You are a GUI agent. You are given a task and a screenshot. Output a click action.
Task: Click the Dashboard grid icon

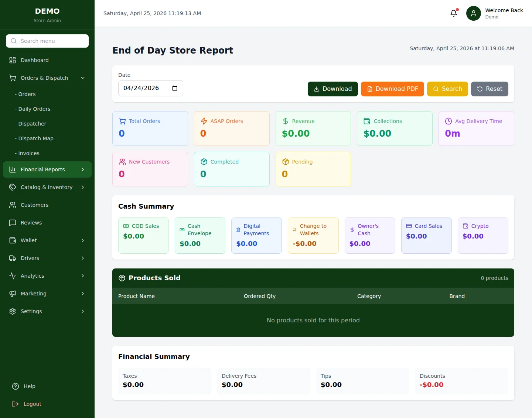(13, 60)
